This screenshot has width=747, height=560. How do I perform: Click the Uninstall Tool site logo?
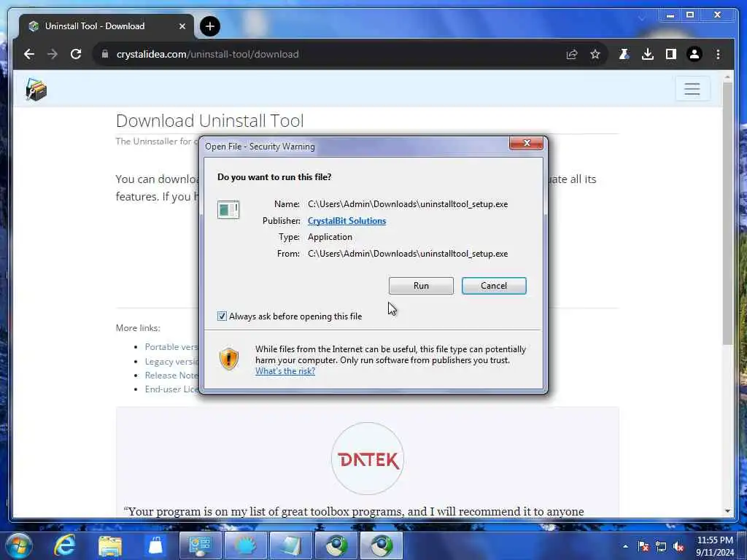coord(36,90)
